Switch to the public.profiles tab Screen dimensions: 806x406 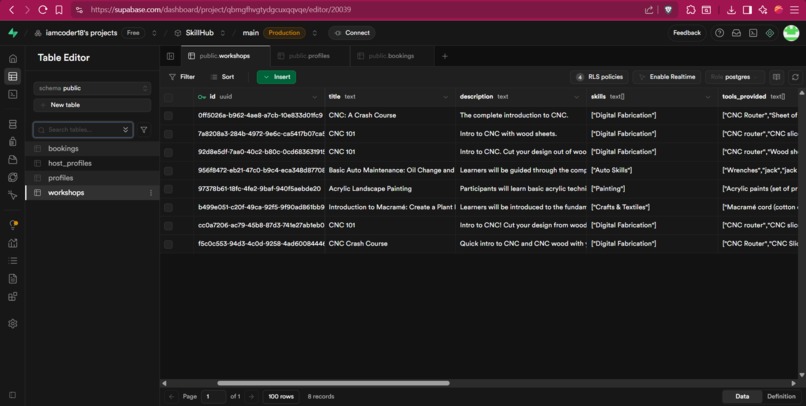[309, 56]
